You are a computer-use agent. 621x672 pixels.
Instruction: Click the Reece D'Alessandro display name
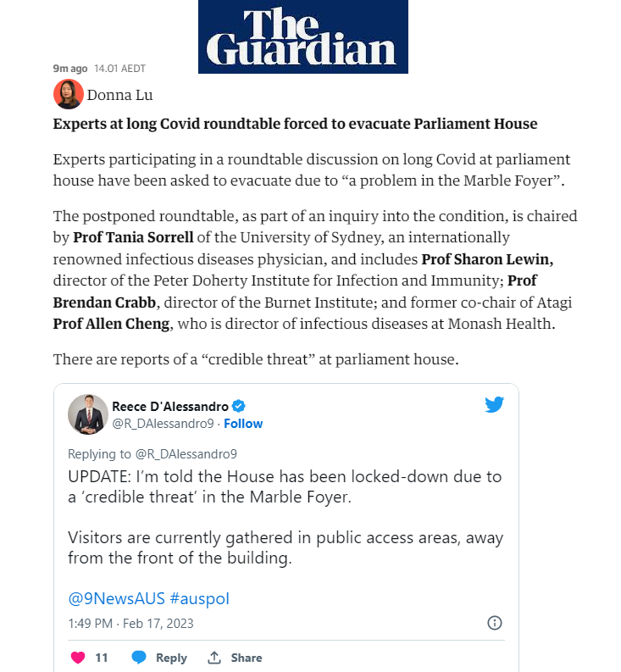click(x=170, y=406)
